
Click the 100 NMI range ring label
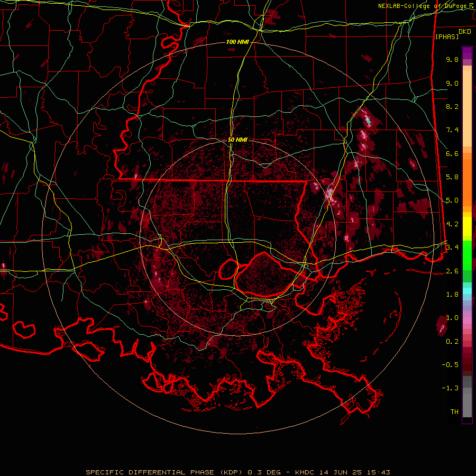tap(237, 42)
